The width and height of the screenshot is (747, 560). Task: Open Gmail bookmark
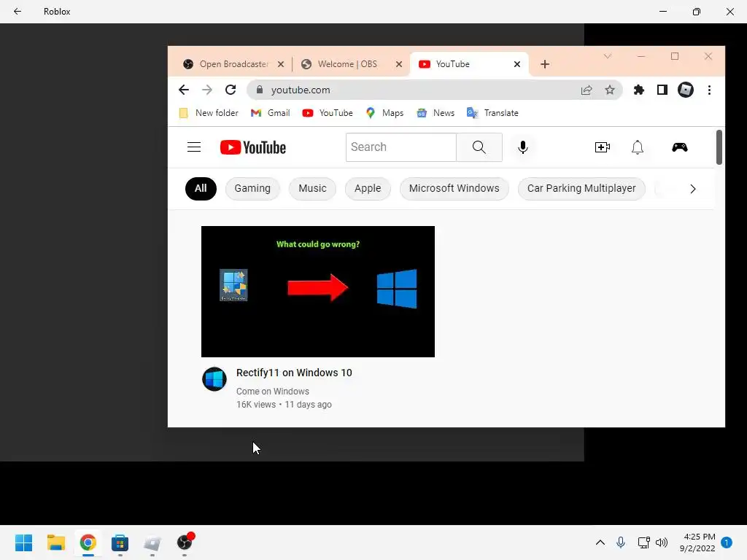coord(271,113)
